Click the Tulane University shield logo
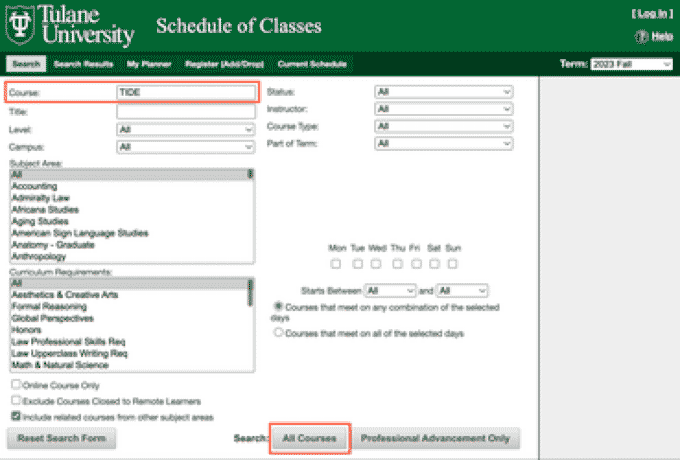The width and height of the screenshot is (680, 460). (x=20, y=25)
